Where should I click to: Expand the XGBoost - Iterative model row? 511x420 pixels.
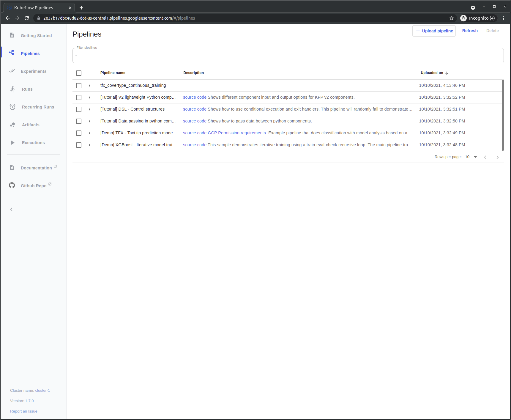[x=89, y=145]
